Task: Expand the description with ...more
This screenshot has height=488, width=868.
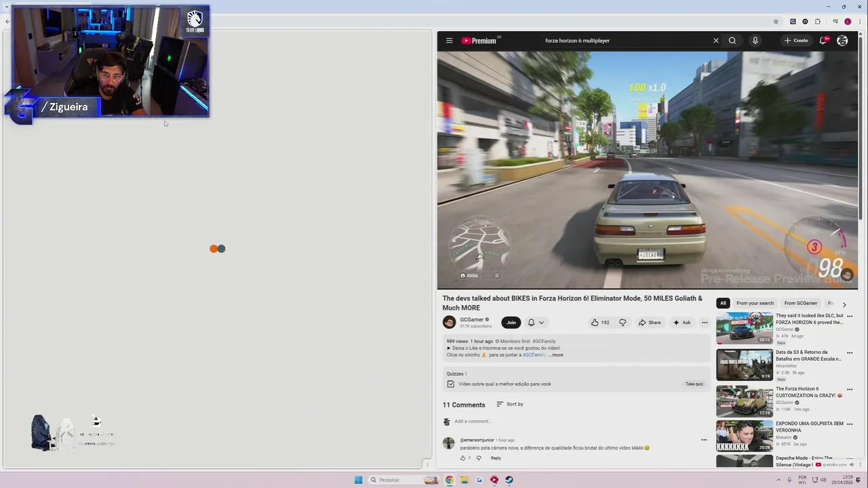Action: click(555, 355)
